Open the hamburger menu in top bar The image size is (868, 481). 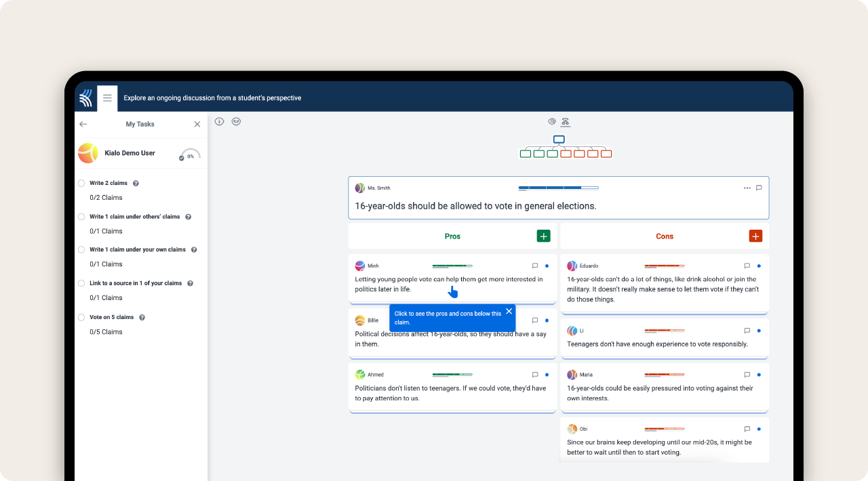107,98
